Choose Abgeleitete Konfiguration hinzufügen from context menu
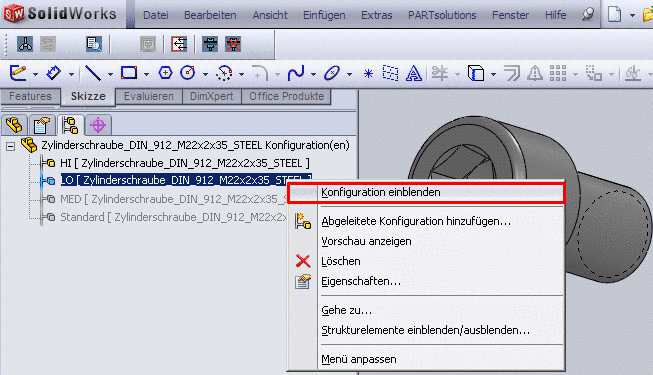 [x=426, y=221]
